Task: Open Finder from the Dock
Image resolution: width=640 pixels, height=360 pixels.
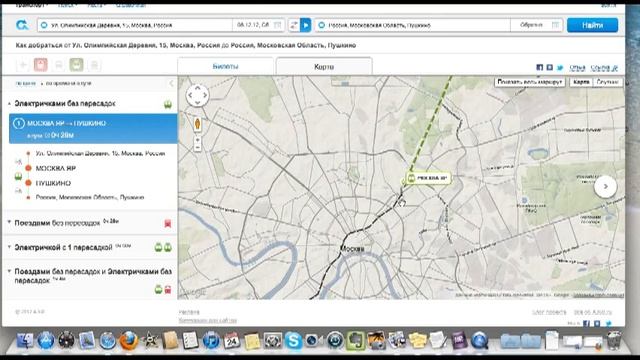Action: click(x=24, y=340)
